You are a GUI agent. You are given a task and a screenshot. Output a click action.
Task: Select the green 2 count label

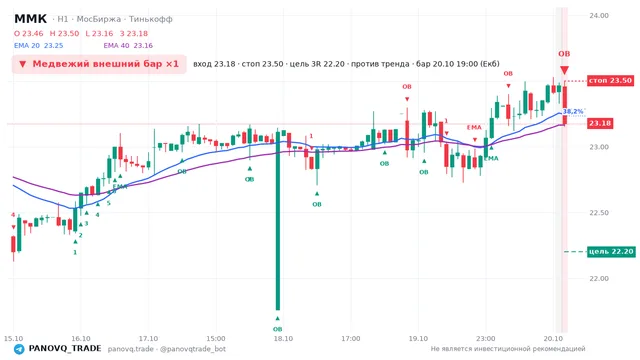pyautogui.click(x=80, y=236)
